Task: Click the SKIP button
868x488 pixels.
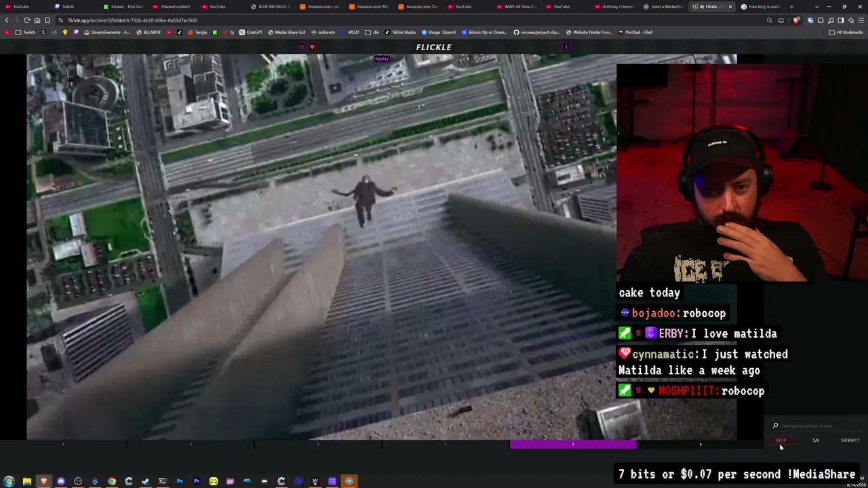Action: coord(781,441)
